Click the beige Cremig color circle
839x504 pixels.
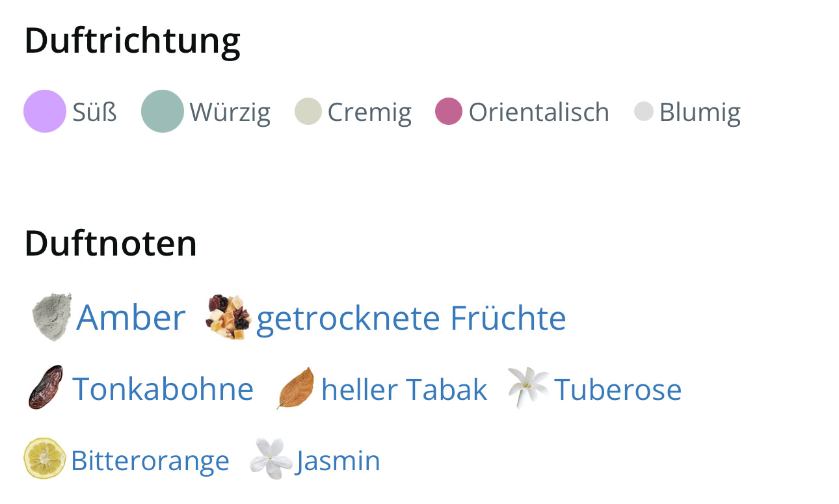[308, 111]
